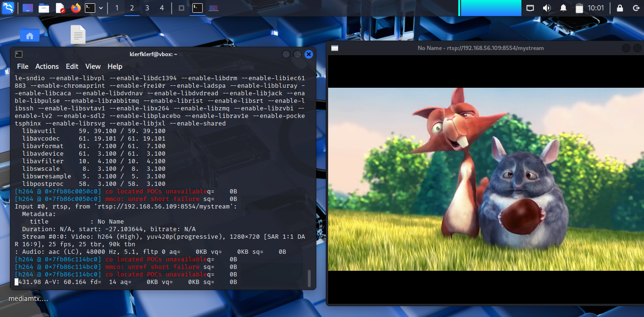Screen dimensions: 644x317
Task: Click the text editor launcher icon
Action: click(x=60, y=8)
